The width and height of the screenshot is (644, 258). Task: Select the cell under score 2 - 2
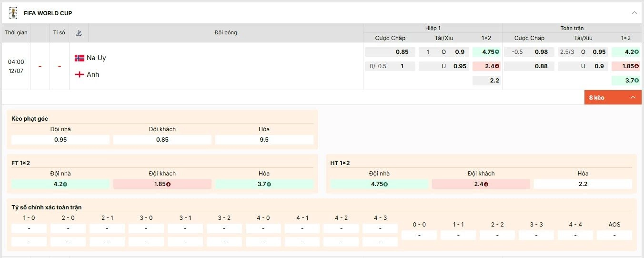pos(497,235)
